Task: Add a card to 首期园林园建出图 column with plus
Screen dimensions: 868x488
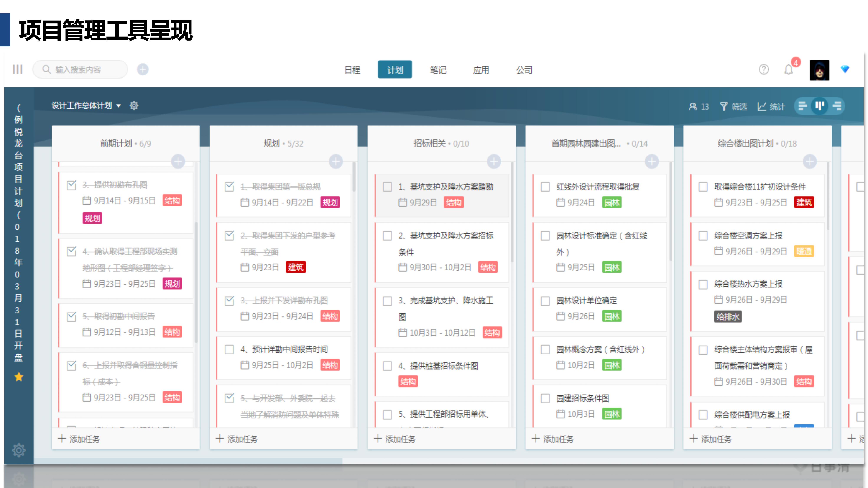Action: pyautogui.click(x=652, y=161)
